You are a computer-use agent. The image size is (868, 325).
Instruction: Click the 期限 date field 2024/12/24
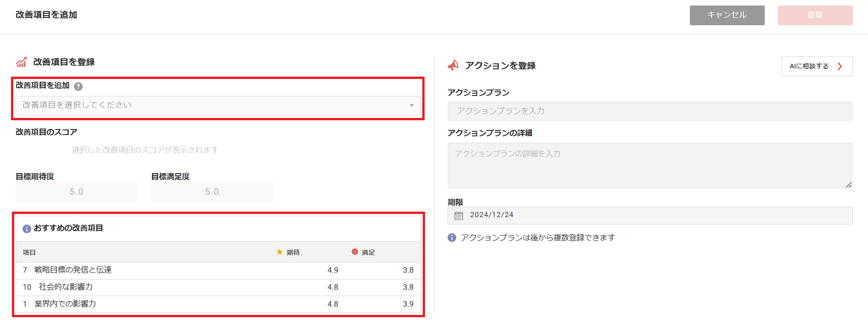tap(650, 215)
